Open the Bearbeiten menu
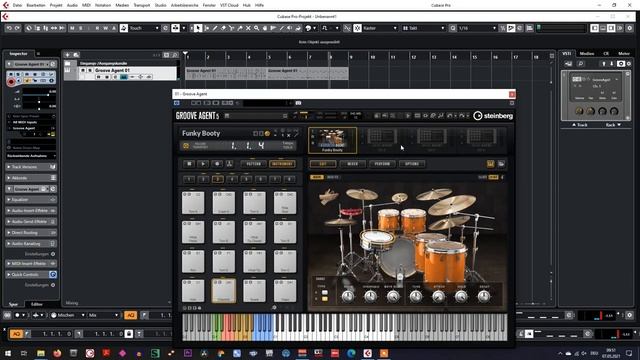The height and width of the screenshot is (360, 640). [36, 5]
